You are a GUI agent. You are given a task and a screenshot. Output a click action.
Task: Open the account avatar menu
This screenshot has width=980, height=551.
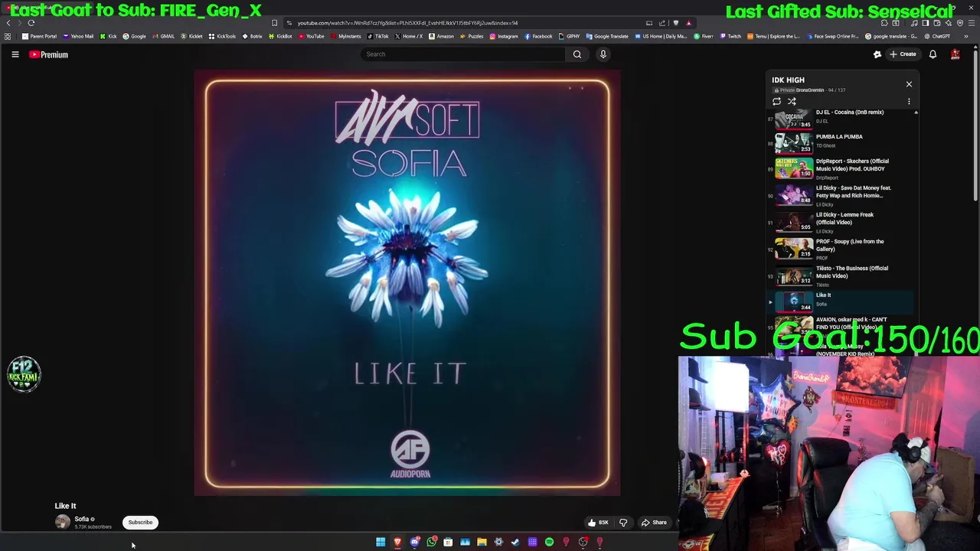955,54
